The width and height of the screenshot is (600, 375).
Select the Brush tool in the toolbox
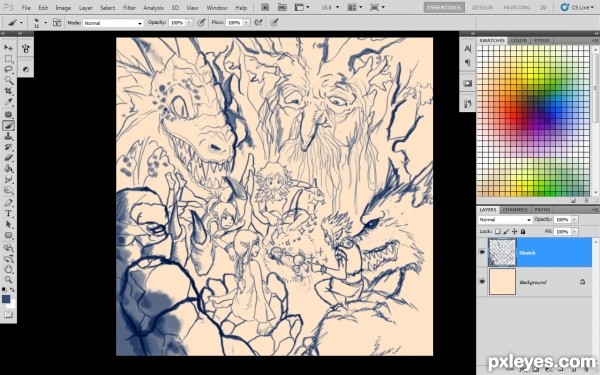click(8, 126)
